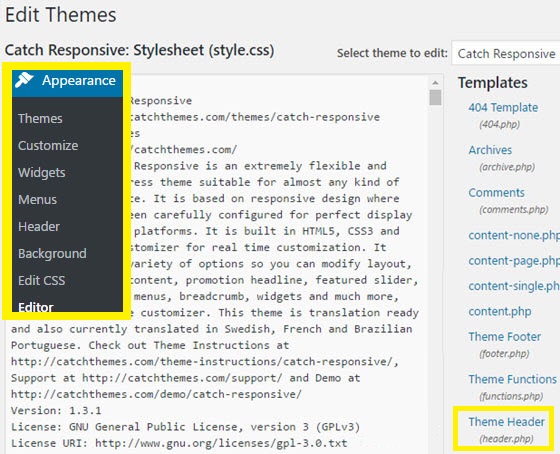This screenshot has height=454, width=560.
Task: Click the 'Version: 1.3.1' line
Action: (56, 410)
